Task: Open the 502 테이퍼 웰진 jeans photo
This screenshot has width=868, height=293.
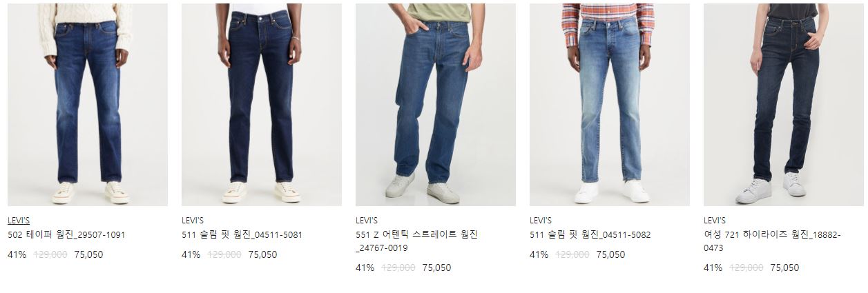Action: point(88,105)
